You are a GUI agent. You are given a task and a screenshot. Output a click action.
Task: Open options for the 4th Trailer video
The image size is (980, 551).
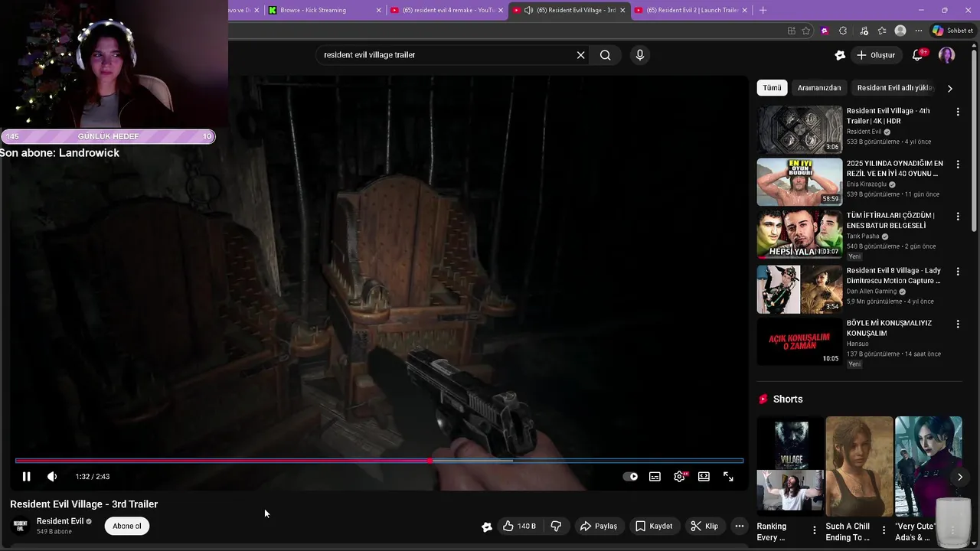tap(958, 112)
